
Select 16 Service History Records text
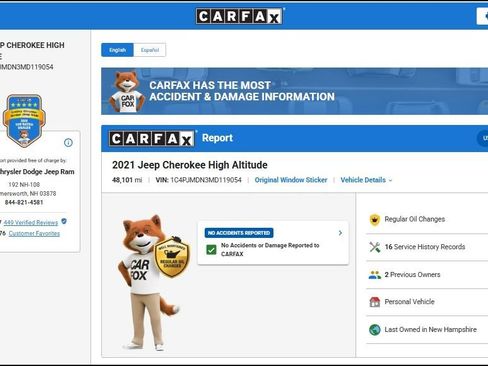coord(425,247)
